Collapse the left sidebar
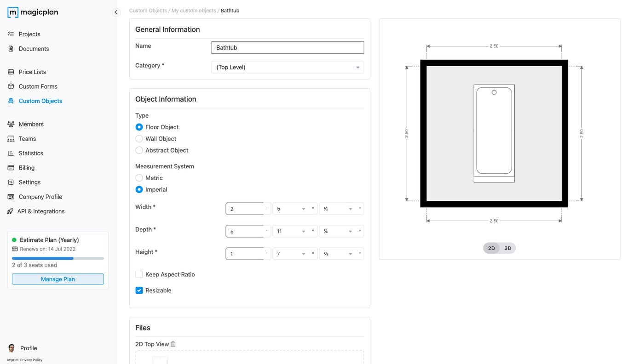This screenshot has height=364, width=633. [116, 12]
